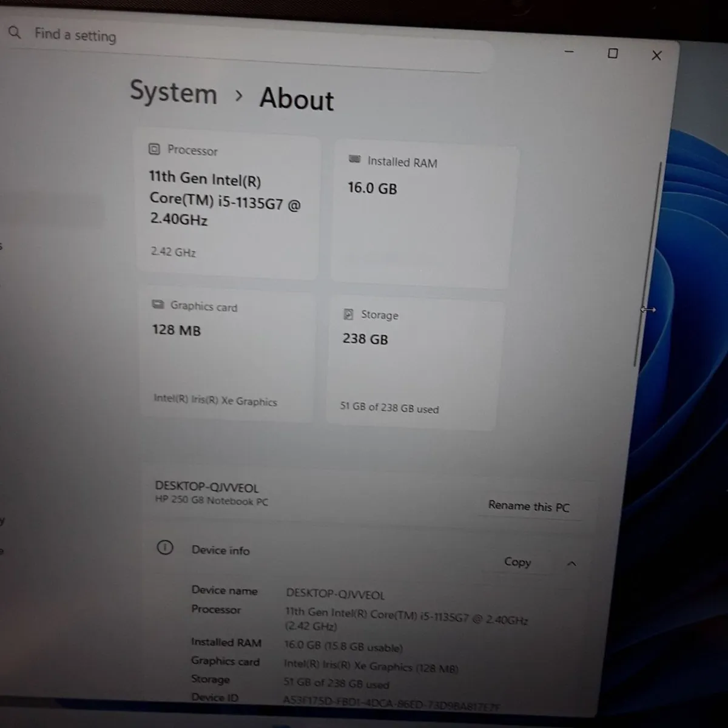Click '16.0 GB (15.8 GB usable)' row value
Viewport: 728px width, 728px height.
(x=343, y=646)
